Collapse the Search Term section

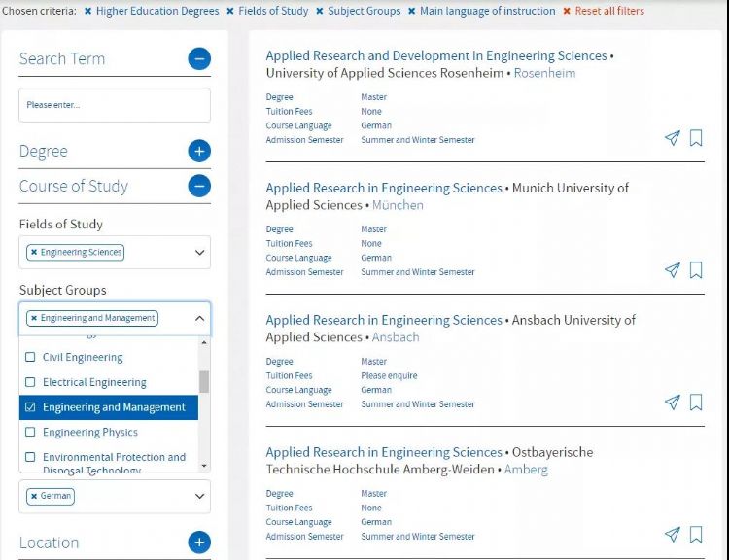[198, 59]
